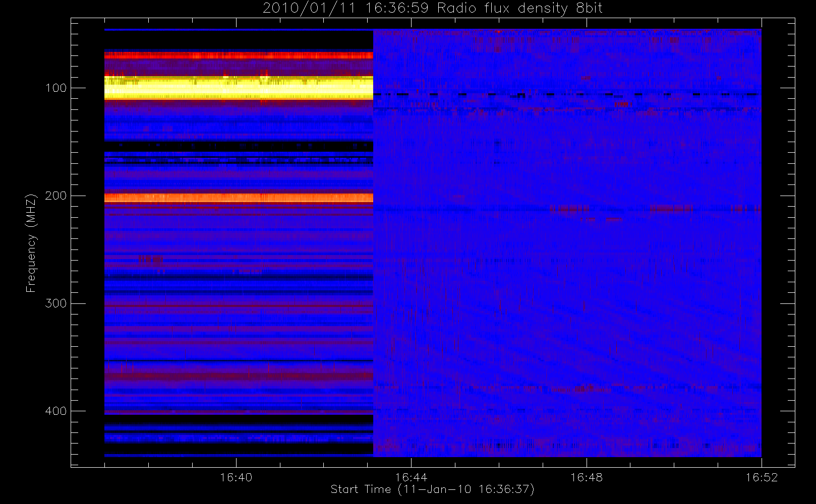Viewport: 816px width, 504px height.
Task: Click the 300 frequency tick label
Action: [56, 303]
